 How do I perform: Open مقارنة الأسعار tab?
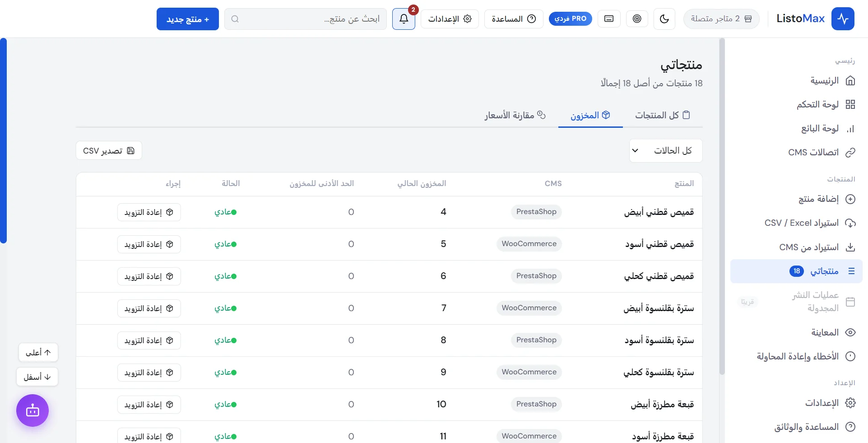(x=515, y=116)
